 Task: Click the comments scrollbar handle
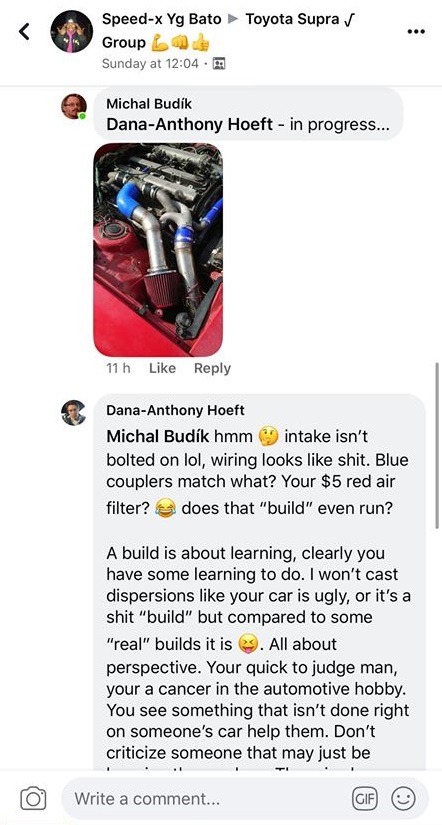(x=436, y=445)
